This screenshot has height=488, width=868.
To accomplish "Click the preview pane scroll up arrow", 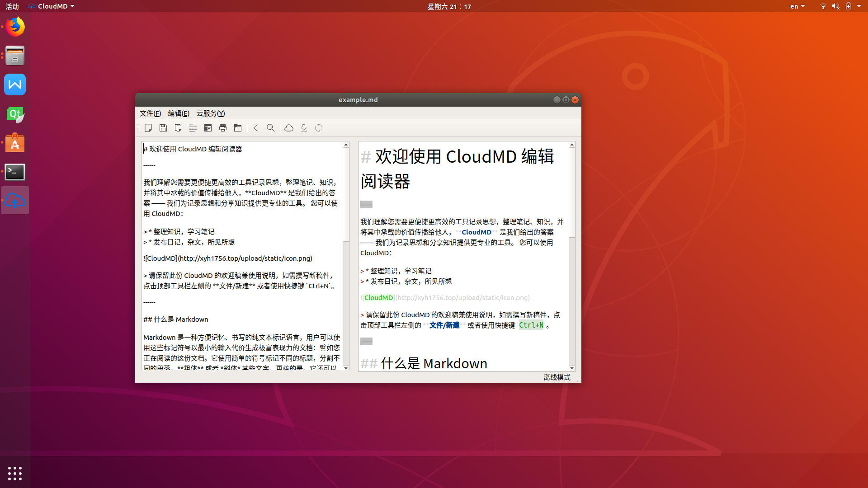I will tap(572, 145).
